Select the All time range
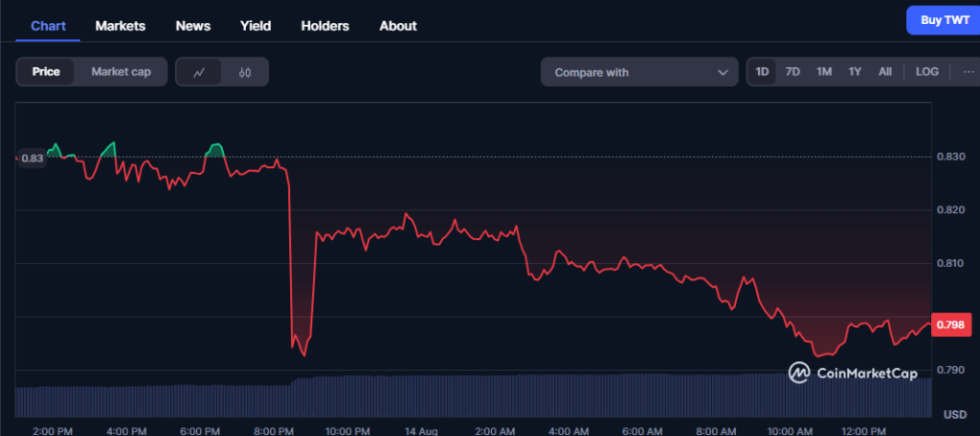The width and height of the screenshot is (980, 436). (x=885, y=72)
